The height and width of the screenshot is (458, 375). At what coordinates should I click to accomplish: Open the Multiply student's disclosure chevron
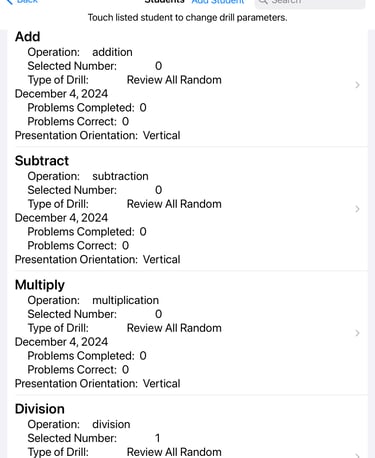coord(357,333)
